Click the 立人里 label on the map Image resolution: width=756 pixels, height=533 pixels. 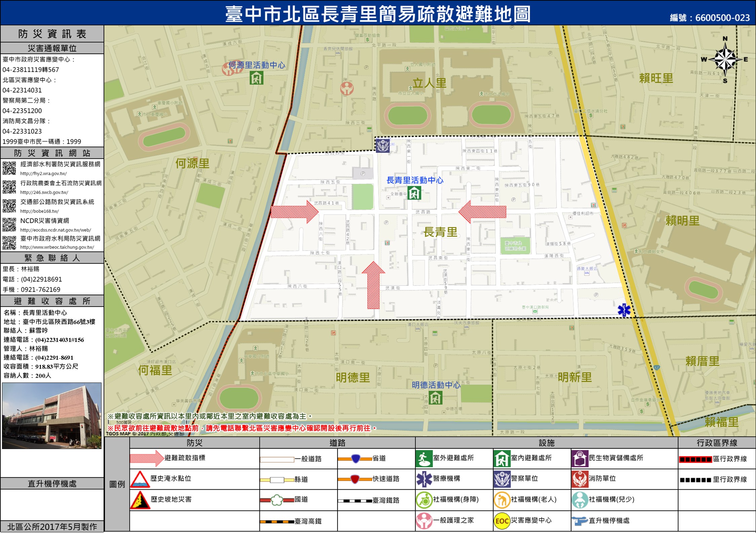tap(429, 83)
